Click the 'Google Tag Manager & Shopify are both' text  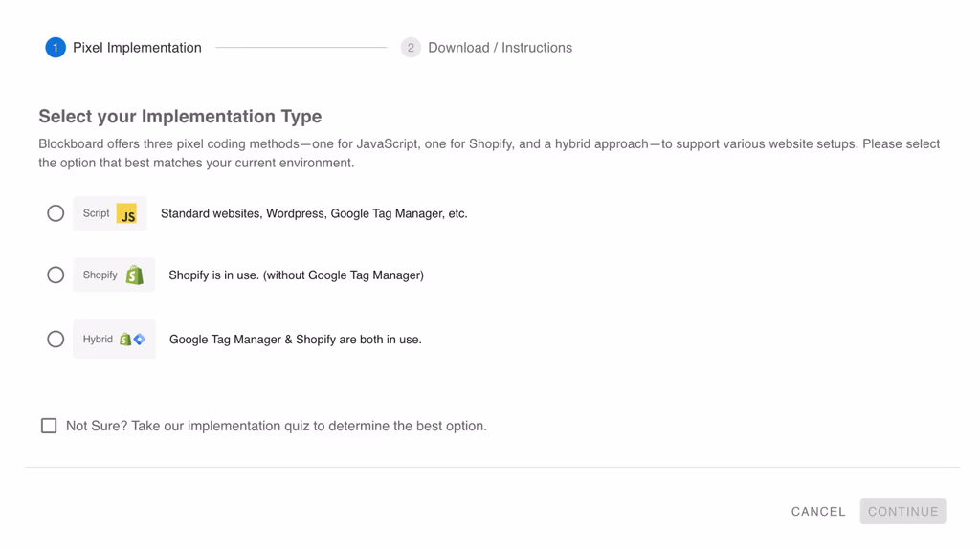296,340
